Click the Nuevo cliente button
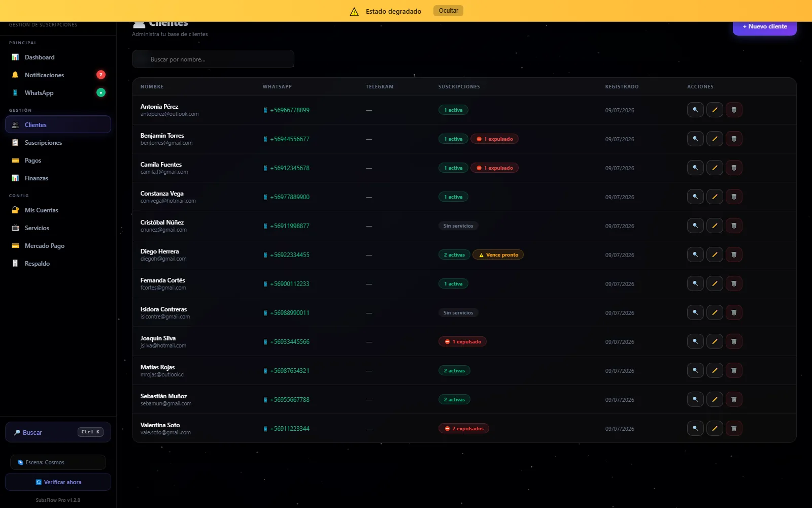This screenshot has width=812, height=508. pyautogui.click(x=764, y=26)
